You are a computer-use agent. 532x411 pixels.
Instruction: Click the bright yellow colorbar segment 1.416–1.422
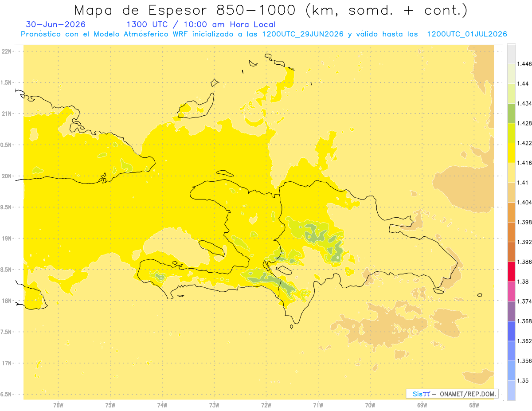pyautogui.click(x=511, y=153)
